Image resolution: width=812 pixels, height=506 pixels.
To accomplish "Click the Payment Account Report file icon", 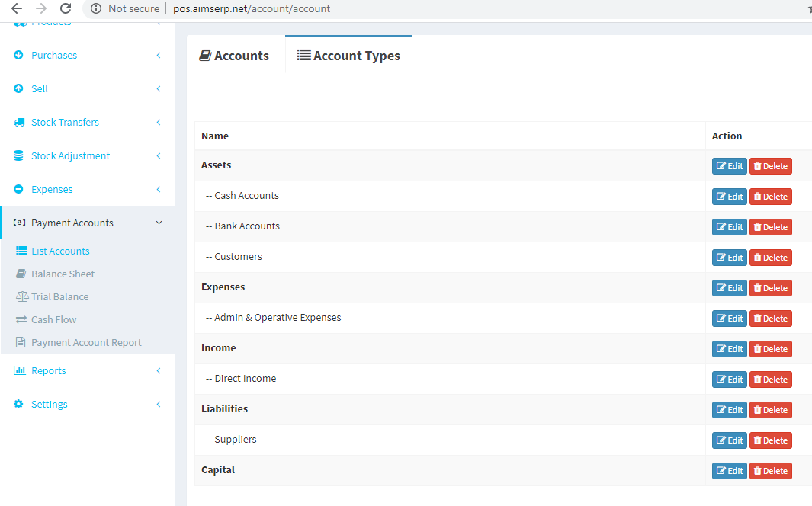I will [21, 342].
